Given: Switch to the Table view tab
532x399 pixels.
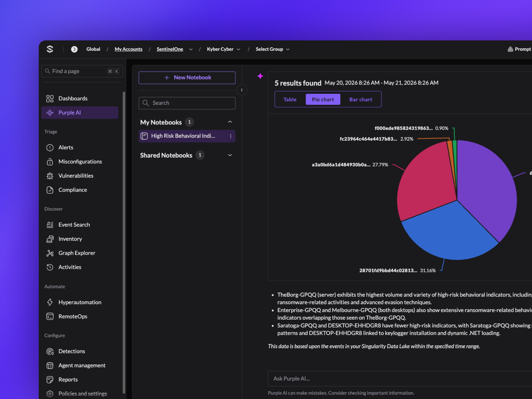Looking at the screenshot, I should click(290, 99).
